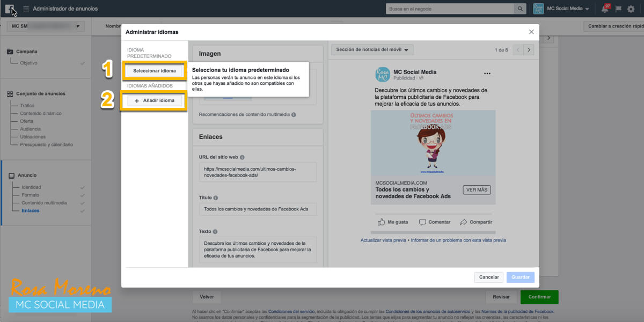The image size is (644, 322).
Task: Select Oferta in the sidebar
Action: (x=26, y=121)
